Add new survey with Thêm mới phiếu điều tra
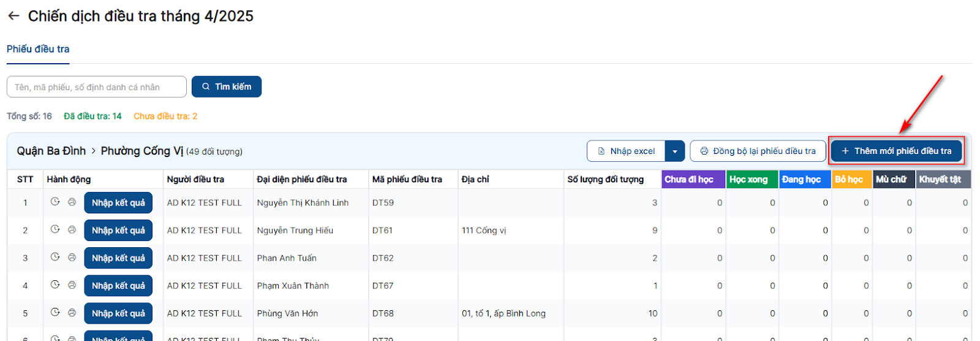980x341 pixels. click(x=896, y=151)
